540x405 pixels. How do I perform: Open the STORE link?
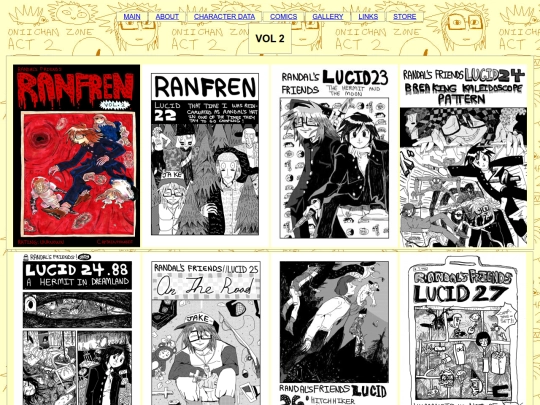tap(404, 17)
